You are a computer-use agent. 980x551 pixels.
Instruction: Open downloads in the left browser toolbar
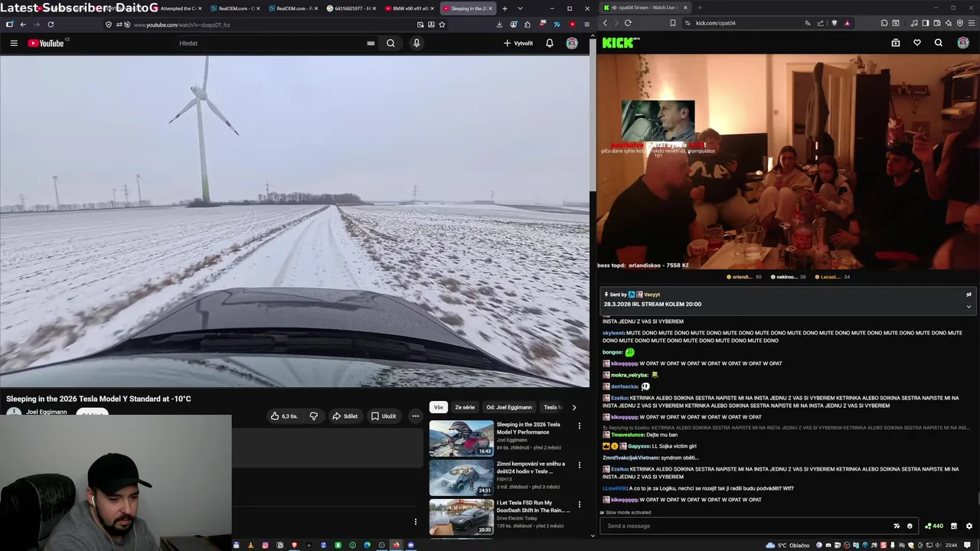click(x=499, y=24)
